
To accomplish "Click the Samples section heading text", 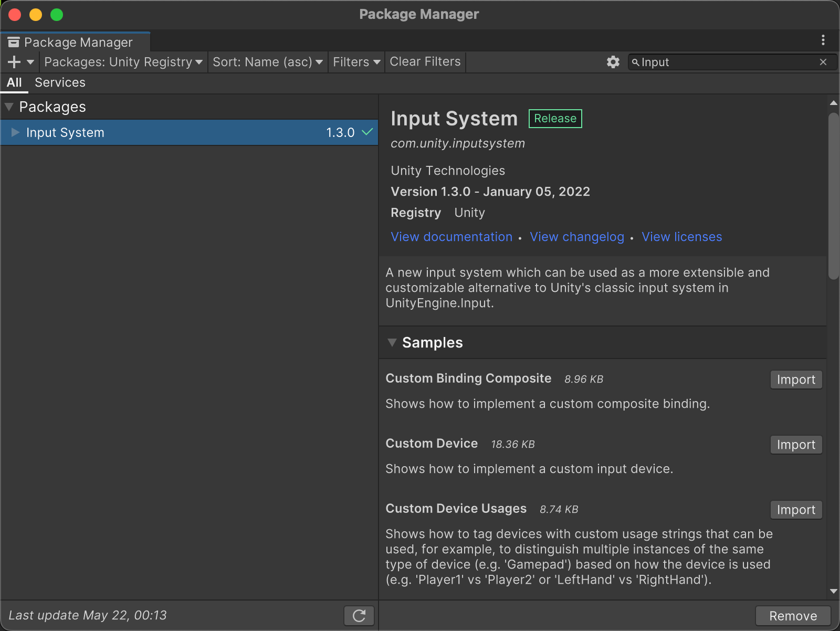I will (433, 342).
